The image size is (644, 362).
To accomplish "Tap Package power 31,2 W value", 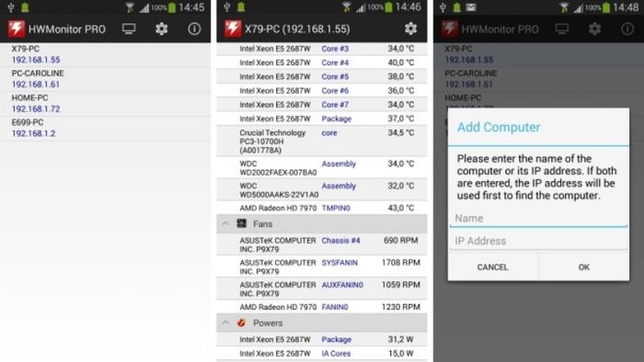I will pyautogui.click(x=400, y=339).
